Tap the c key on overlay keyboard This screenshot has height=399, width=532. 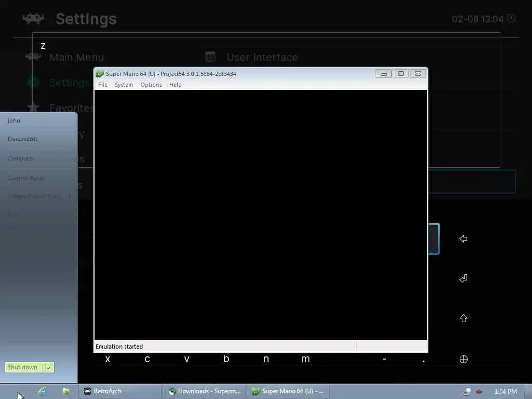click(147, 359)
